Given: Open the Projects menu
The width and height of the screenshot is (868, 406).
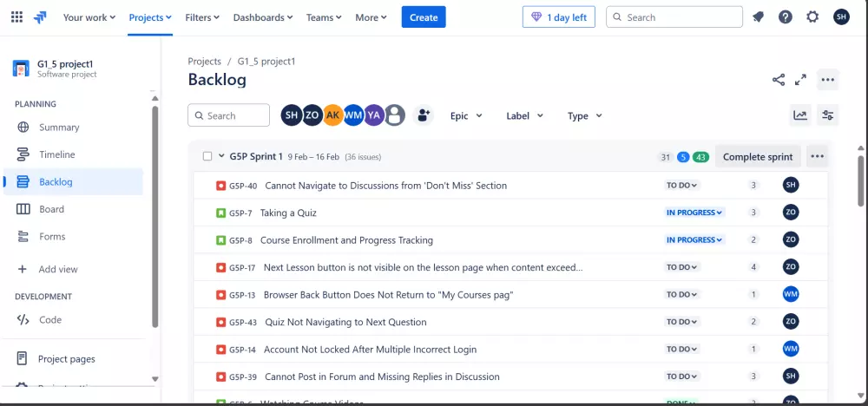Looking at the screenshot, I should [x=150, y=17].
